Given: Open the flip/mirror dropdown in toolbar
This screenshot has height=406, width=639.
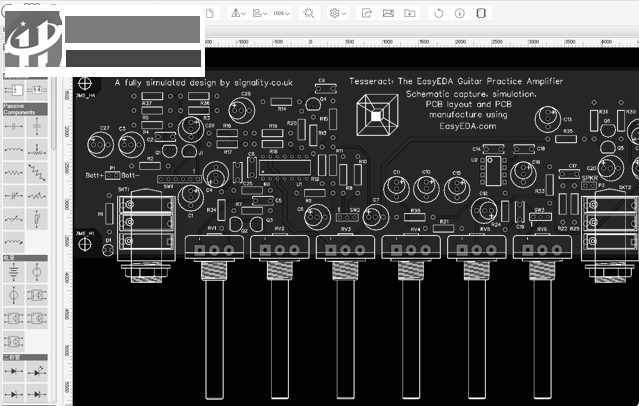Looking at the screenshot, I should tap(238, 13).
